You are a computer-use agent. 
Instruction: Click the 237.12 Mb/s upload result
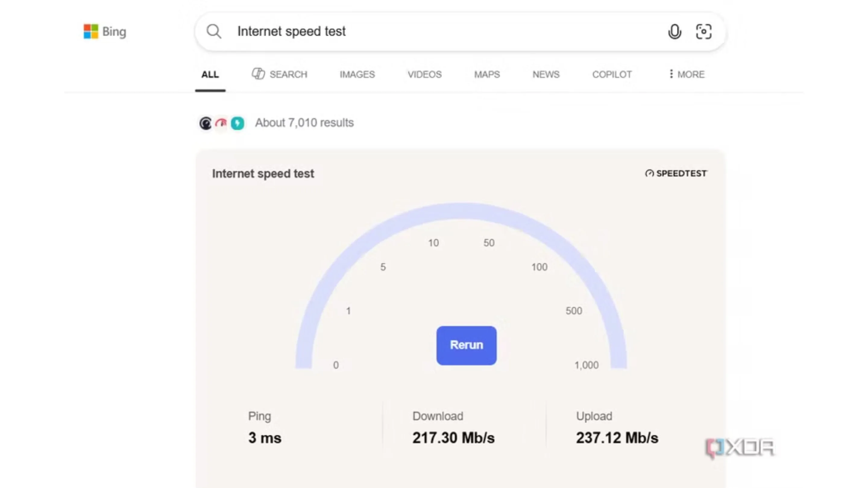point(617,438)
